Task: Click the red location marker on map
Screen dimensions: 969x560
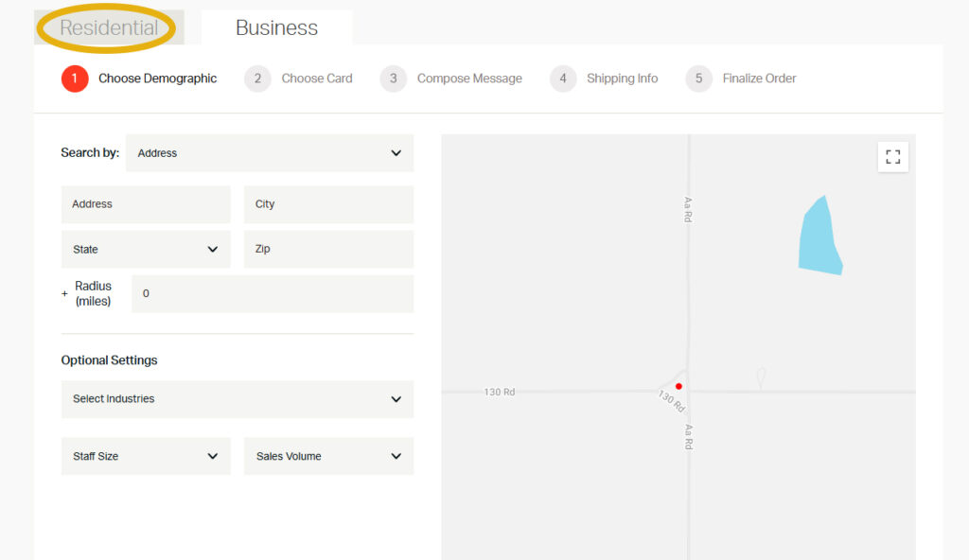Action: (678, 386)
